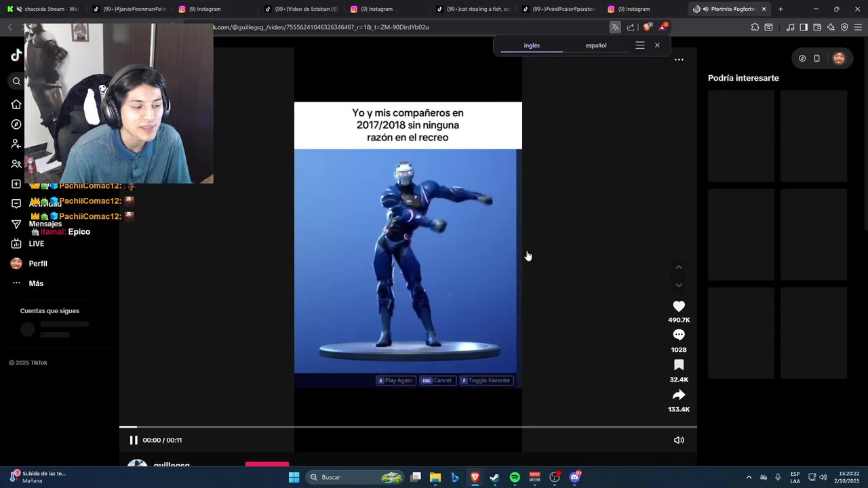Go to the TikTok home feed icon
The width and height of the screenshot is (868, 488).
(16, 104)
